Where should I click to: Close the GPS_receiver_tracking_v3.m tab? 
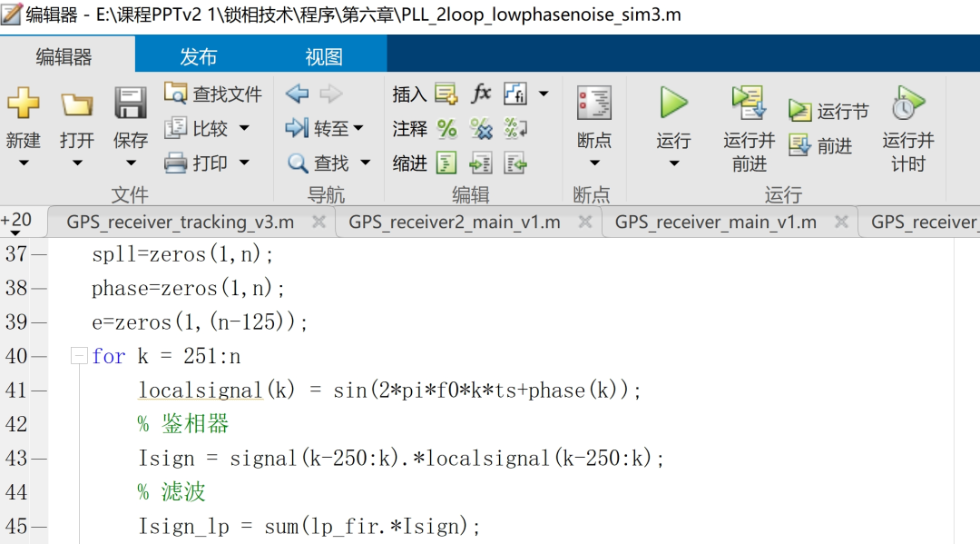pos(318,223)
